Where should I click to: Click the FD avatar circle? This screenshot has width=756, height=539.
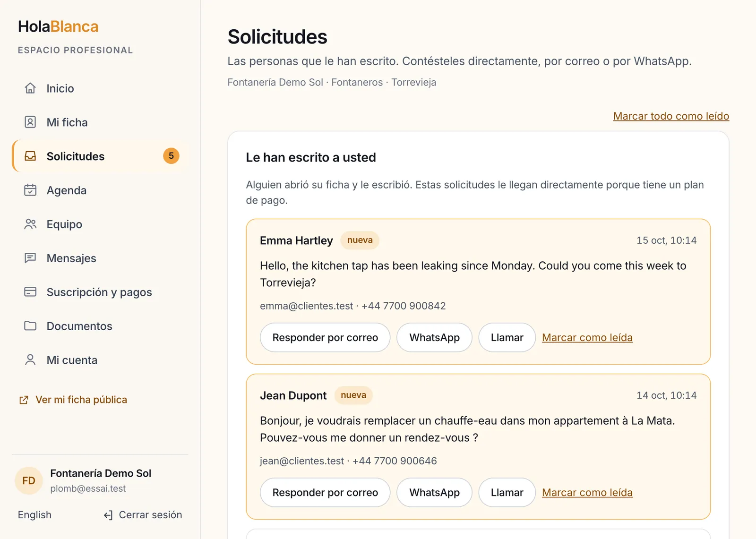pos(29,480)
